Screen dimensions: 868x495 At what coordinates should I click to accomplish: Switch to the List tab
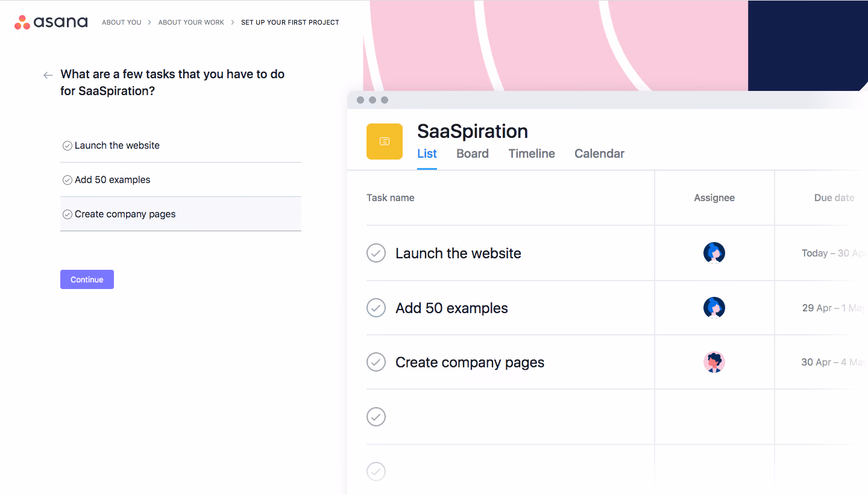pyautogui.click(x=427, y=154)
